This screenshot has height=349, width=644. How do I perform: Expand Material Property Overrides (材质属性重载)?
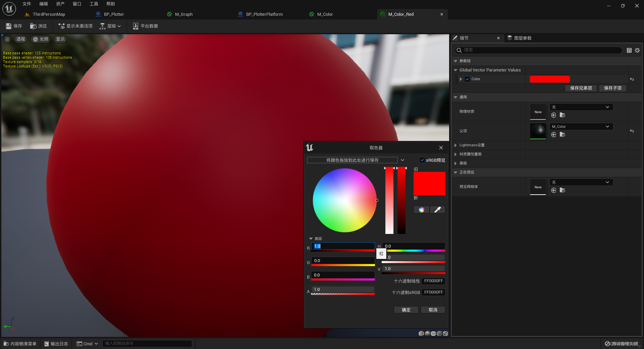point(455,154)
